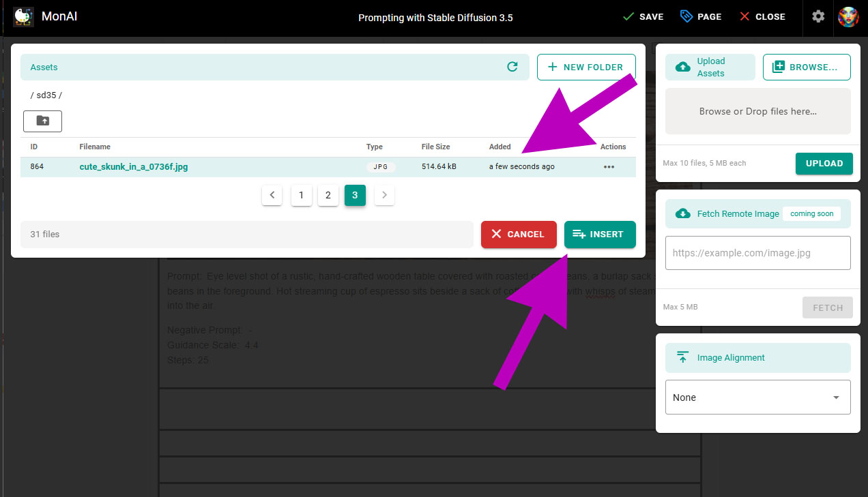This screenshot has width=868, height=497.
Task: Click the parent folder up icon button
Action: click(42, 121)
